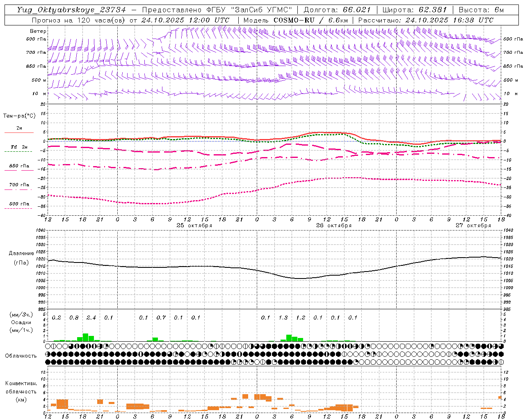Click the Высота: 6м header value
Viewport: 525px width, 420px height.
481,10
